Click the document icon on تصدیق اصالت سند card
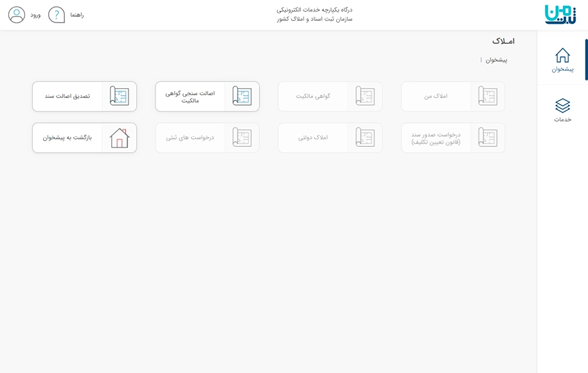 click(118, 96)
